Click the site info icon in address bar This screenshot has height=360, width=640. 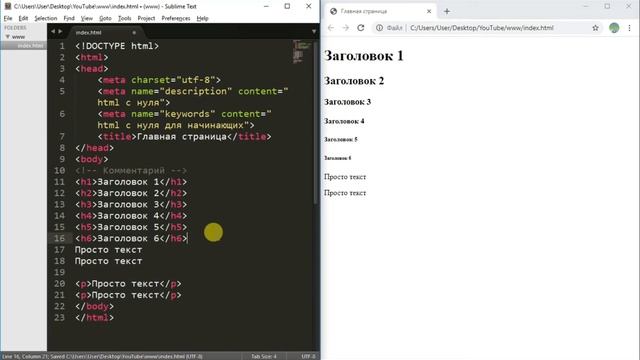pos(379,28)
